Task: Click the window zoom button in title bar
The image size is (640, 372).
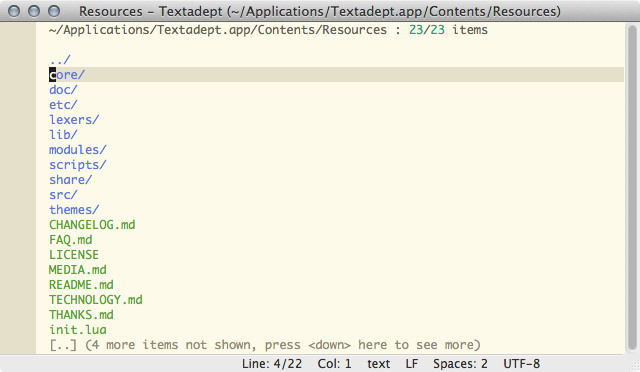Action: 54,11
